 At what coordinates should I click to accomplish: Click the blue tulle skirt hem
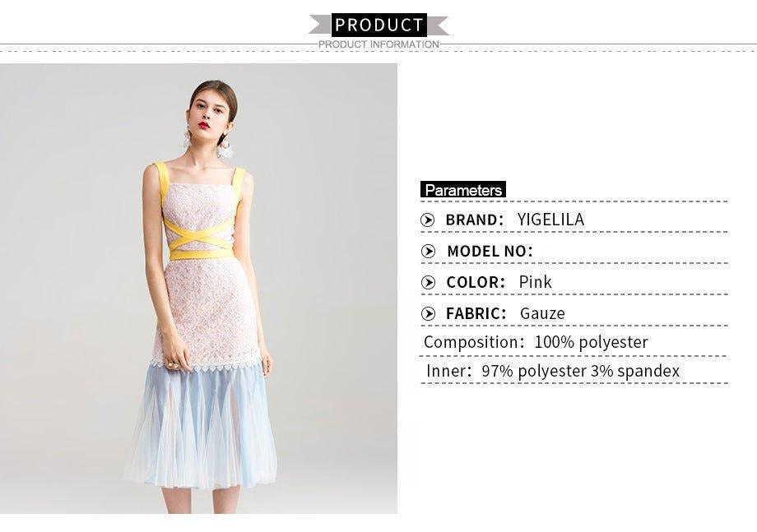[202, 427]
